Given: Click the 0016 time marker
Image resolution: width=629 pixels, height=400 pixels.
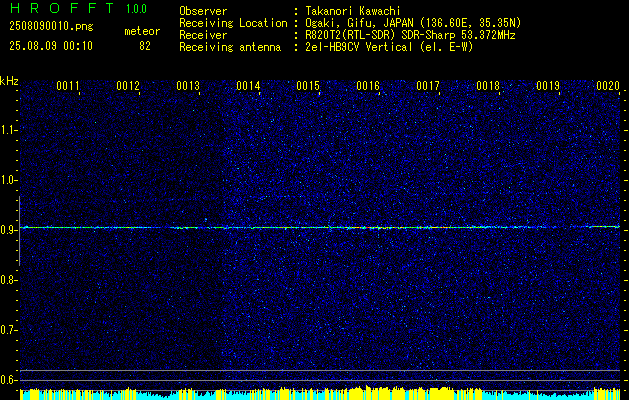Looking at the screenshot, I should (368, 86).
